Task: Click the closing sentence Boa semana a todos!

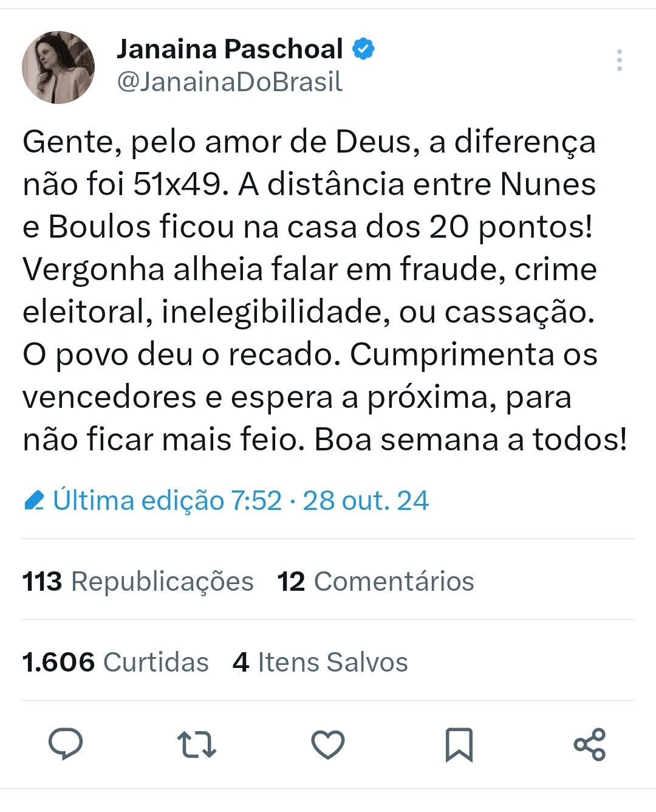Action: click(x=471, y=440)
